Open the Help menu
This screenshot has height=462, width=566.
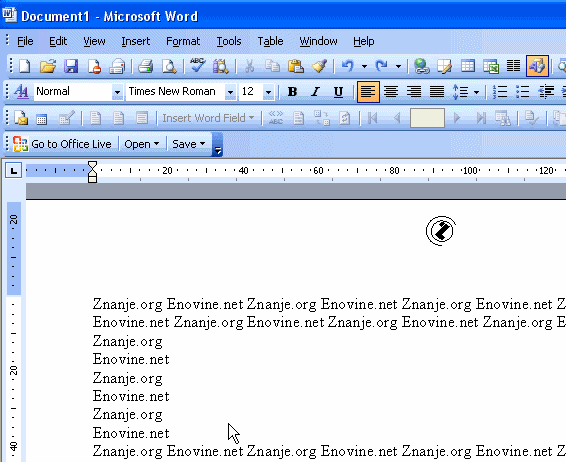[363, 41]
